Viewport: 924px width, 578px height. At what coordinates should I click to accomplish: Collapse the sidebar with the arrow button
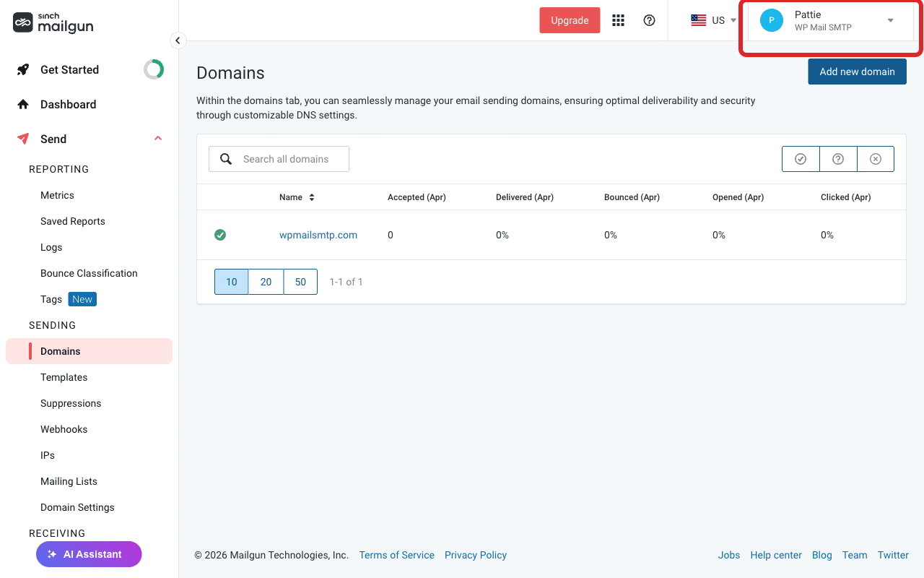click(178, 40)
